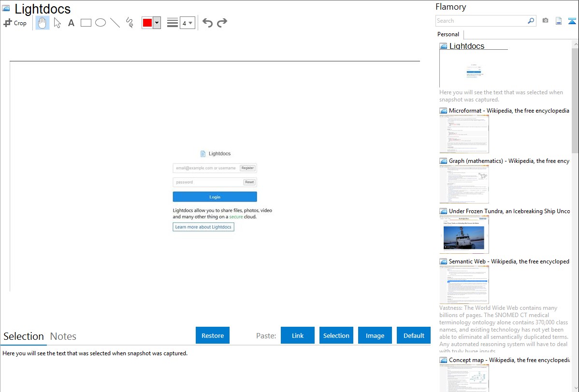Click the Flamory icon beside main Lightdocs heading
Viewport: 579px width, 392px height.
6,8
